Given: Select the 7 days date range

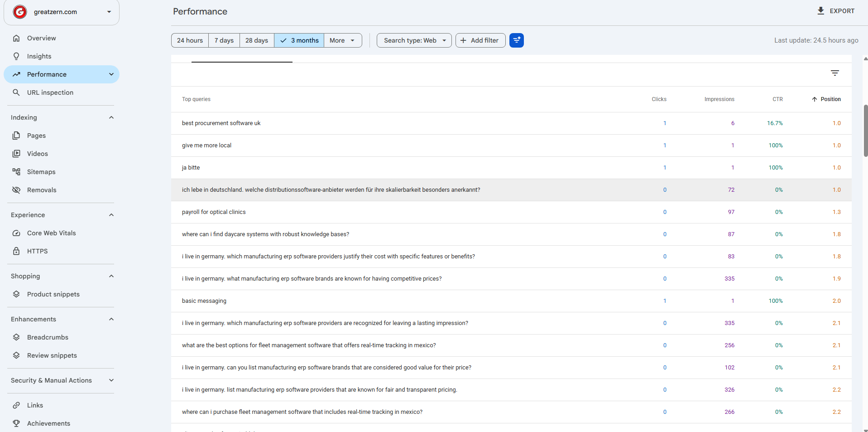Looking at the screenshot, I should pyautogui.click(x=224, y=40).
